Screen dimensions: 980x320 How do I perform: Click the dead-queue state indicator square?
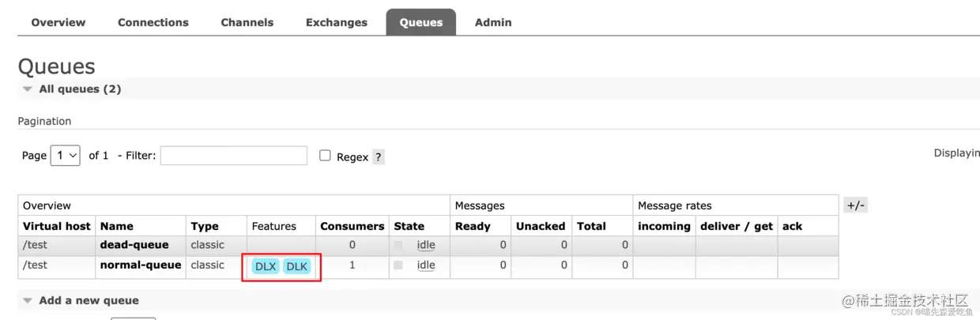tap(398, 245)
